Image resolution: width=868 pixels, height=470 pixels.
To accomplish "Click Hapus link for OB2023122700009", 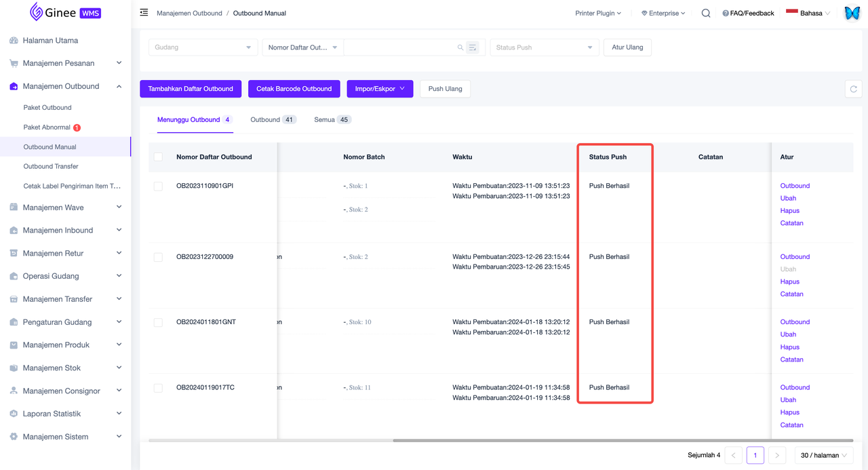I will tap(789, 281).
